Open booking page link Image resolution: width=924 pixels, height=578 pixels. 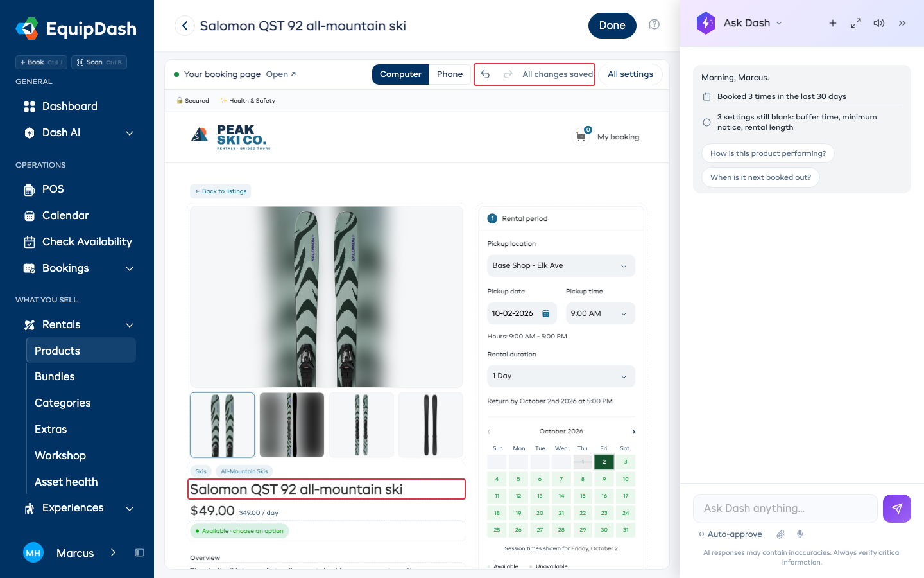pos(281,74)
